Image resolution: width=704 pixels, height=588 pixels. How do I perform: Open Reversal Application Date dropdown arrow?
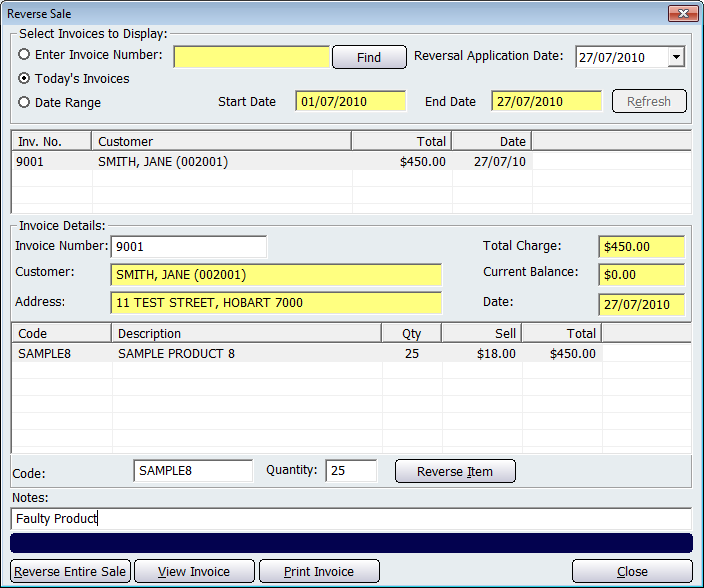[x=676, y=57]
